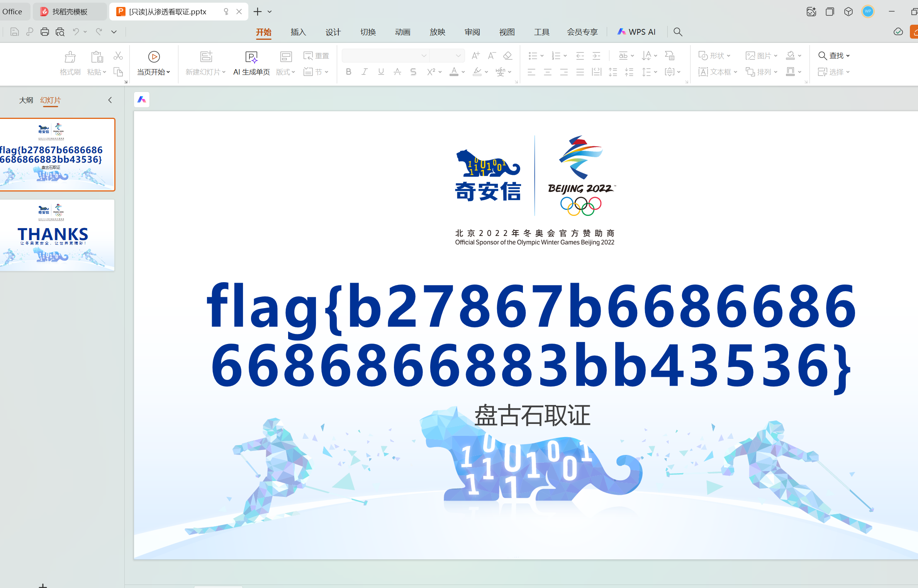Open the 插入 ribbon tab

point(299,32)
